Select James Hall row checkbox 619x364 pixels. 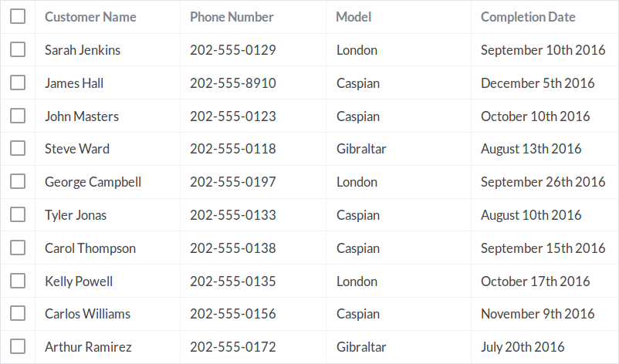[18, 83]
